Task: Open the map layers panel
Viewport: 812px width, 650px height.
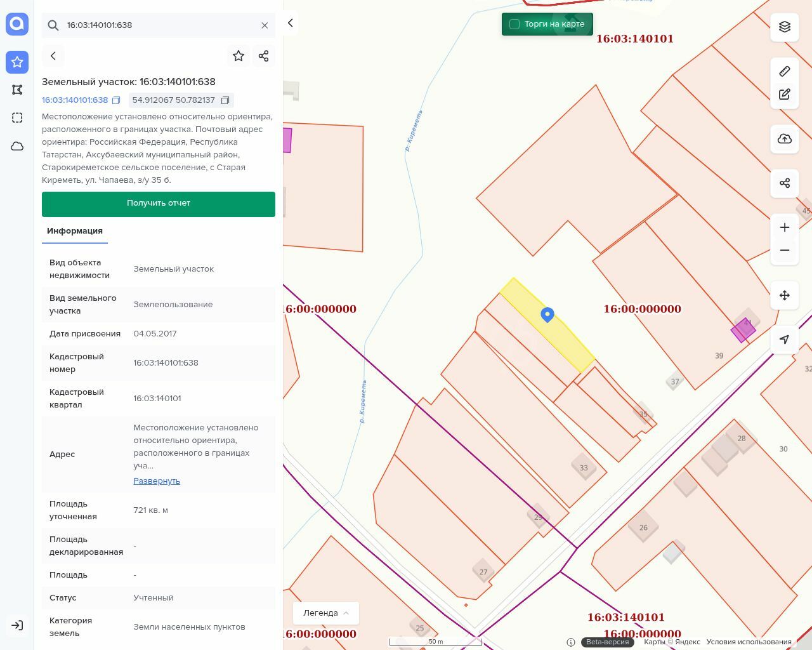Action: tap(785, 27)
